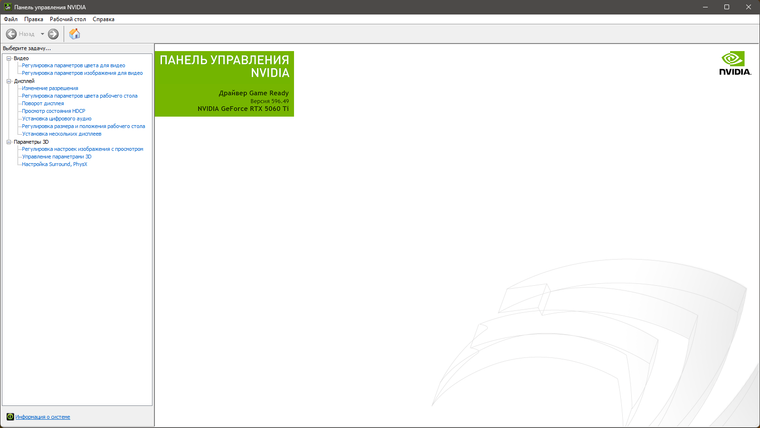This screenshot has width=760, height=428.
Task: Open the Файл menu
Action: (11, 19)
